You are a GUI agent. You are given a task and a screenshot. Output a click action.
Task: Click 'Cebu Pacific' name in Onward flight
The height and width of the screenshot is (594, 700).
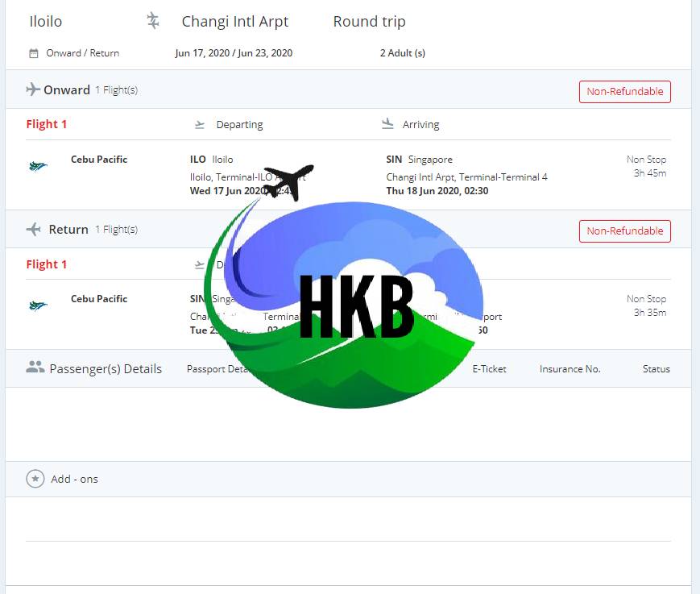coord(99,160)
